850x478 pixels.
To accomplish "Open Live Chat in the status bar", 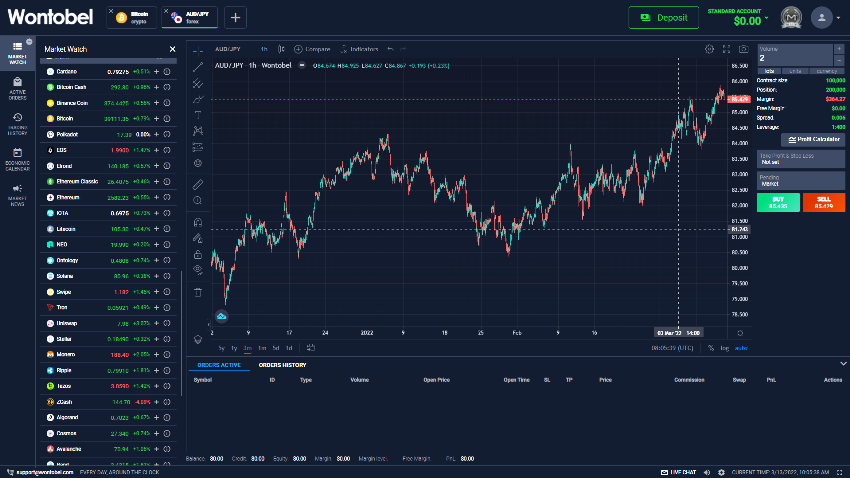I will (x=678, y=472).
